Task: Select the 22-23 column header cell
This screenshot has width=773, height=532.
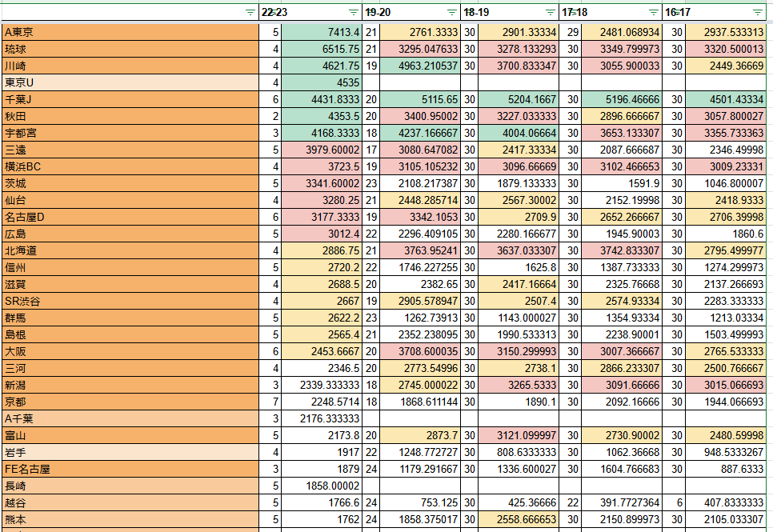Action: click(304, 12)
